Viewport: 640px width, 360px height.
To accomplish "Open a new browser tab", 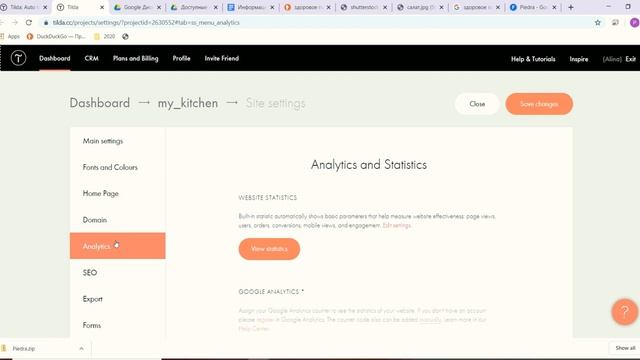I will (571, 7).
